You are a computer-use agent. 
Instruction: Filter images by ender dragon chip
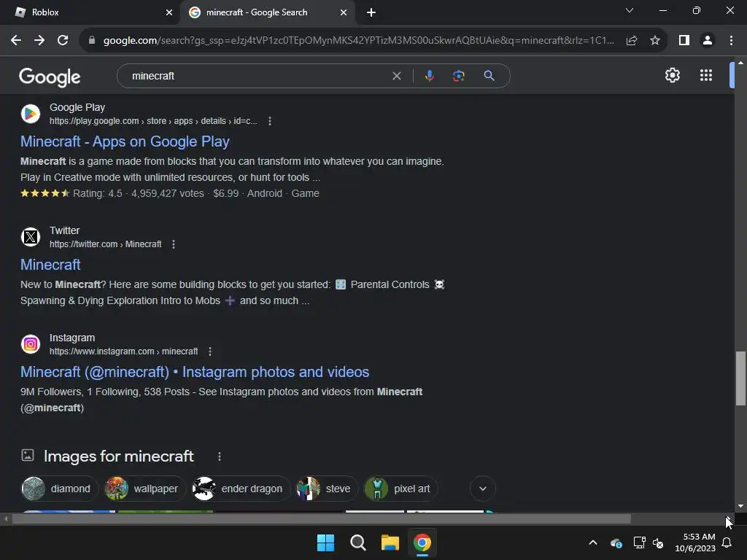tap(240, 489)
